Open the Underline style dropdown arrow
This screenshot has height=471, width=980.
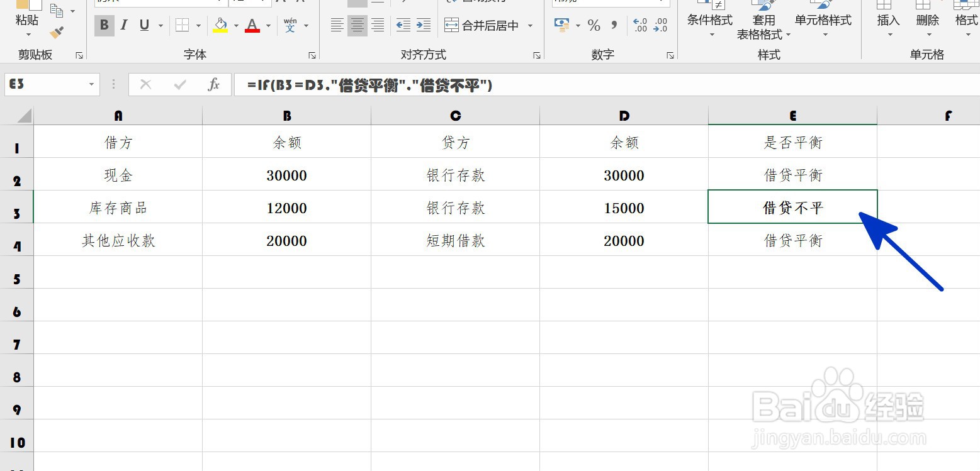click(161, 26)
